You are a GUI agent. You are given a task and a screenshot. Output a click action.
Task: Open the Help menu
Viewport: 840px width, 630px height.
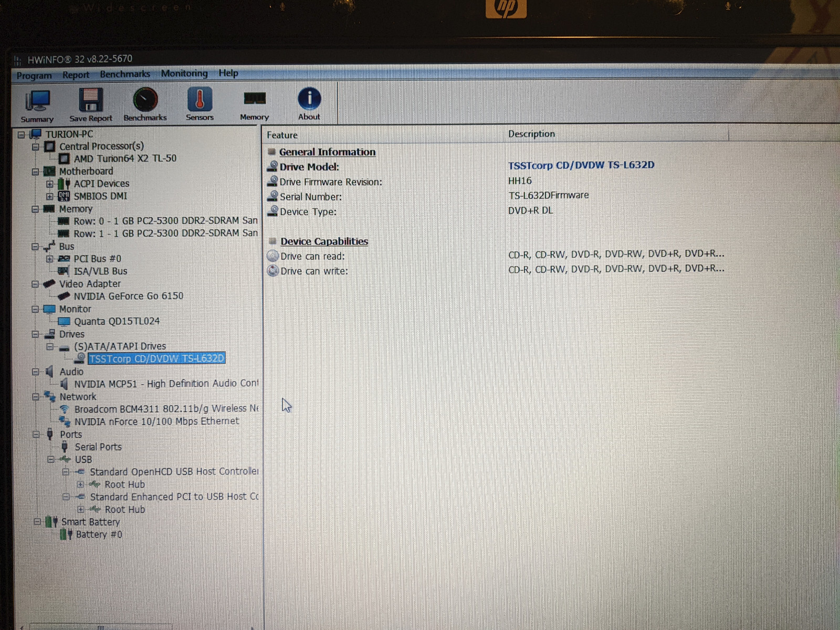click(228, 73)
